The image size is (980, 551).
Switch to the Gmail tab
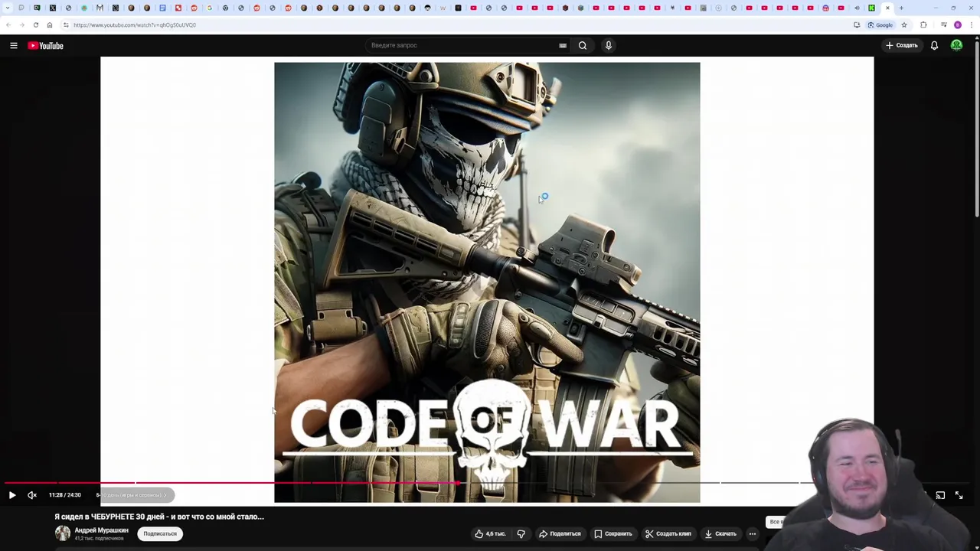coord(100,8)
